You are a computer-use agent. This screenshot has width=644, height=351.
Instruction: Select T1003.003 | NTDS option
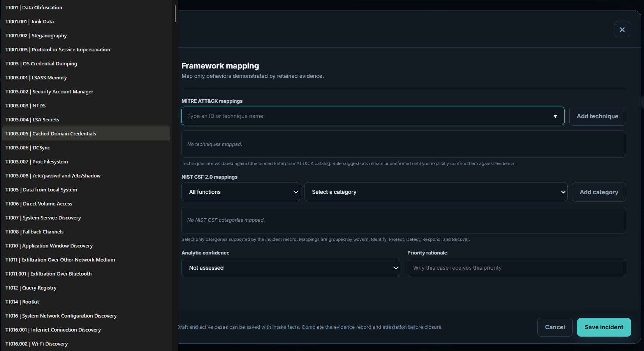pos(86,105)
